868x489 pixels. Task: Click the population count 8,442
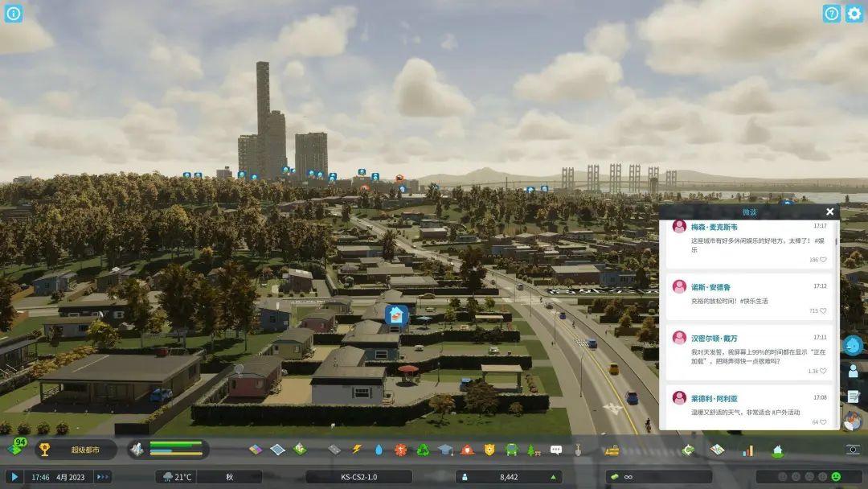point(509,477)
